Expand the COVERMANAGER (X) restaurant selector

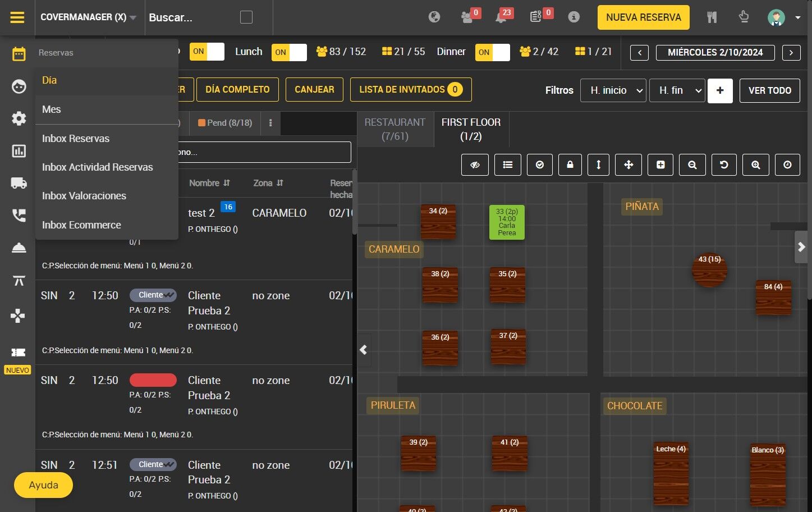click(x=89, y=17)
